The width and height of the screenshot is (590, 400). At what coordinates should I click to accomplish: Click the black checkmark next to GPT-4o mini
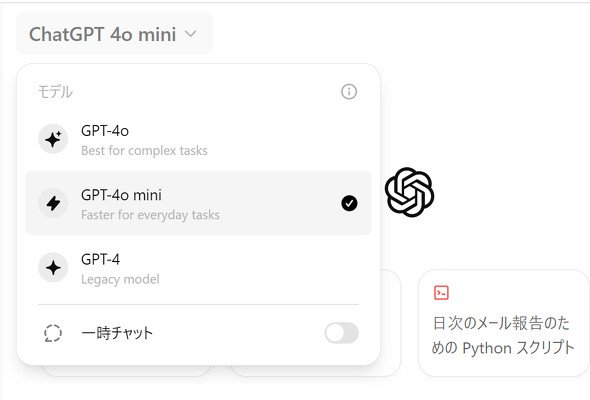(x=349, y=203)
